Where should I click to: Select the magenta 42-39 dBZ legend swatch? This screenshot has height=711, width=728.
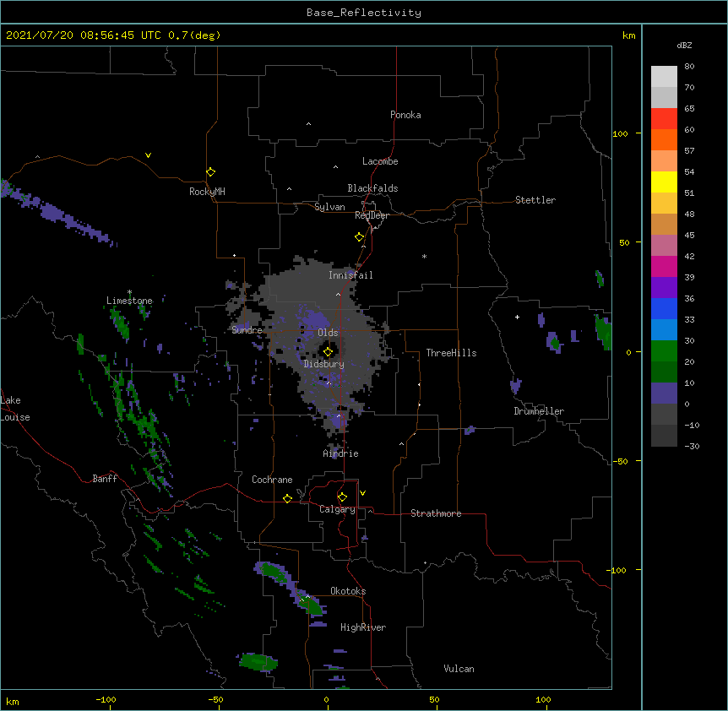coord(664,267)
